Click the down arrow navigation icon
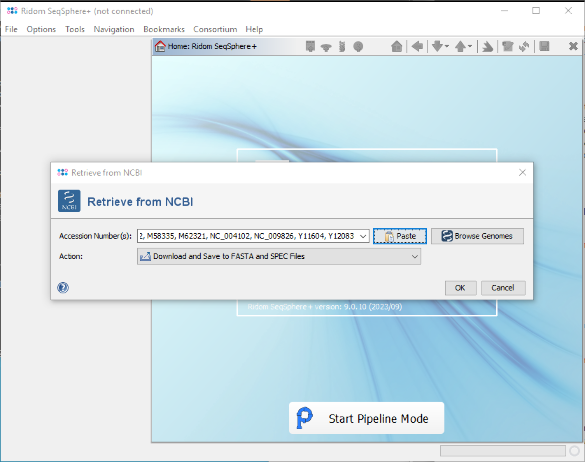 [437, 47]
